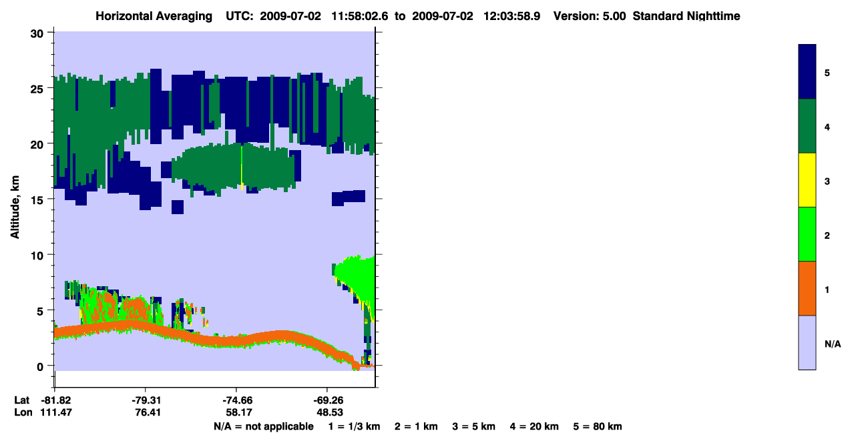868x445 pixels.
Task: Click the latitude value -81.82
Action: pyautogui.click(x=56, y=400)
